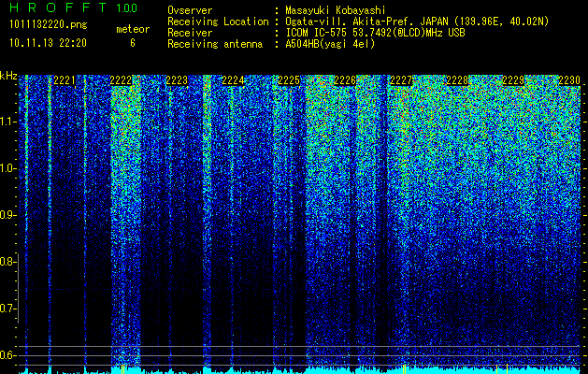Image resolution: width=588 pixels, height=374 pixels.
Task: Select the version number 1.0.0
Action: [127, 8]
